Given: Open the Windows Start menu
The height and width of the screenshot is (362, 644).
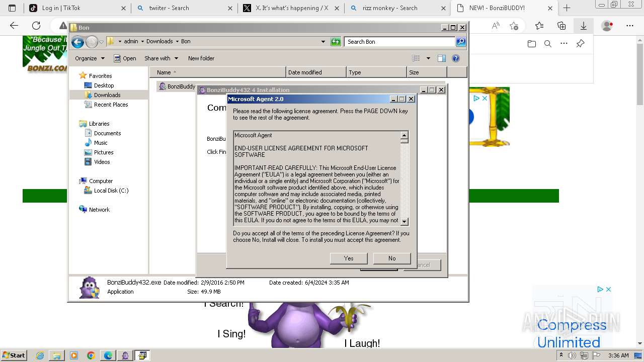Looking at the screenshot, I should tap(14, 355).
